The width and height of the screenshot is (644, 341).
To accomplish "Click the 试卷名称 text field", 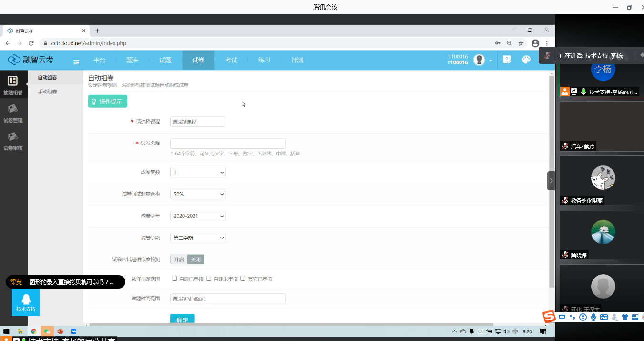I will point(228,144).
